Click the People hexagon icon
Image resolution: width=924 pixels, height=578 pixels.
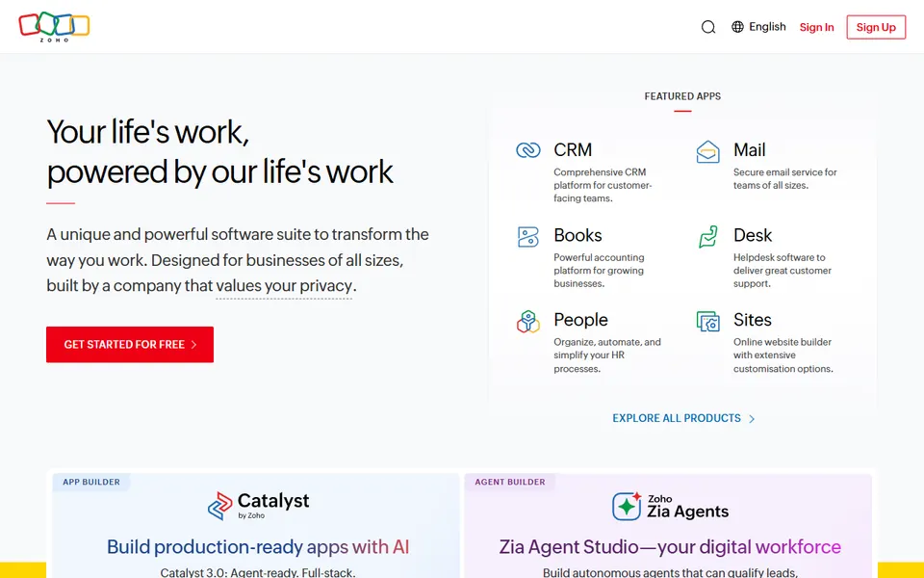[x=528, y=322]
